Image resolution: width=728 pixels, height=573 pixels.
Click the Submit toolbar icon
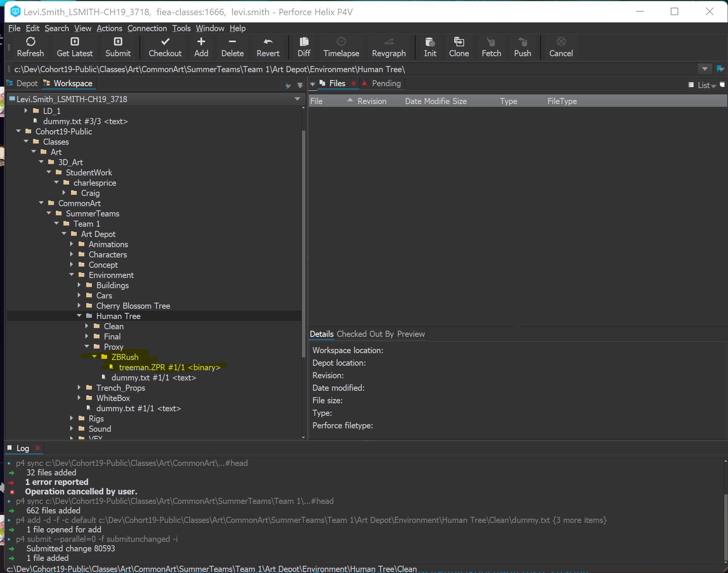coord(118,41)
